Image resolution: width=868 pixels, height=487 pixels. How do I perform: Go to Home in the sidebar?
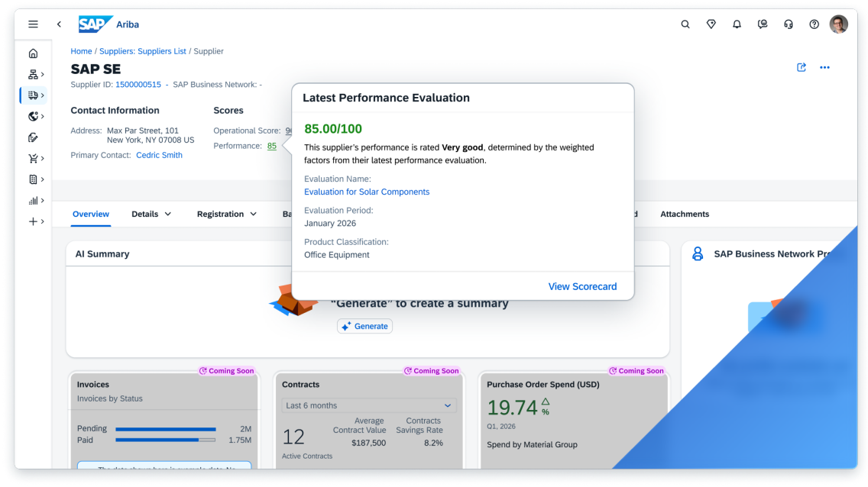click(x=33, y=53)
